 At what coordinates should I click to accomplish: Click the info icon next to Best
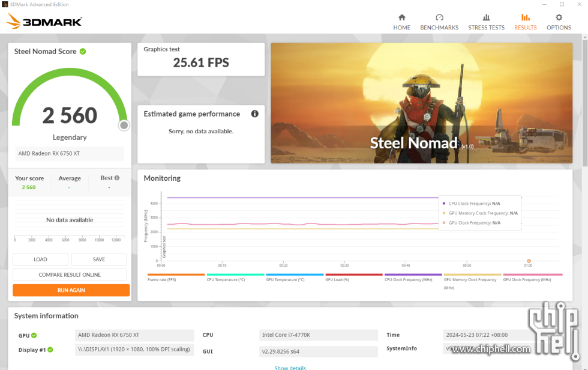point(117,178)
